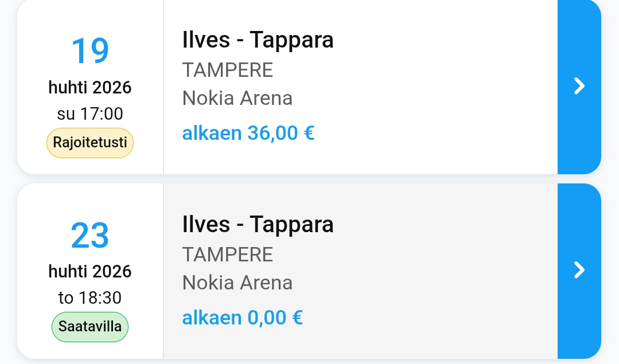Click the time label su 17:00
Viewport: 619px width, 364px height.
tap(90, 114)
